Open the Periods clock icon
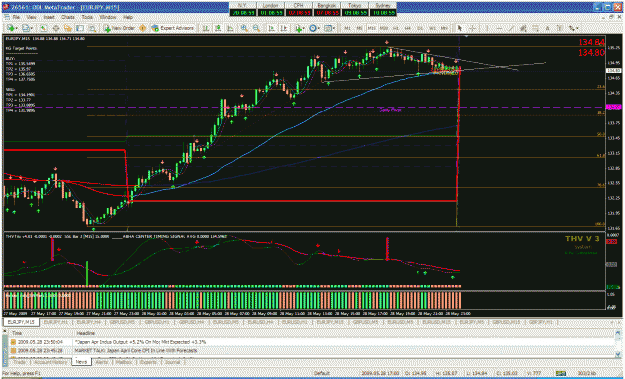 [313, 28]
